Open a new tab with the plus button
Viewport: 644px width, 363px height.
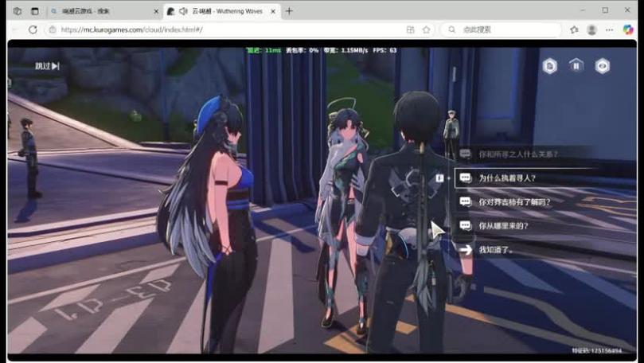pos(289,11)
